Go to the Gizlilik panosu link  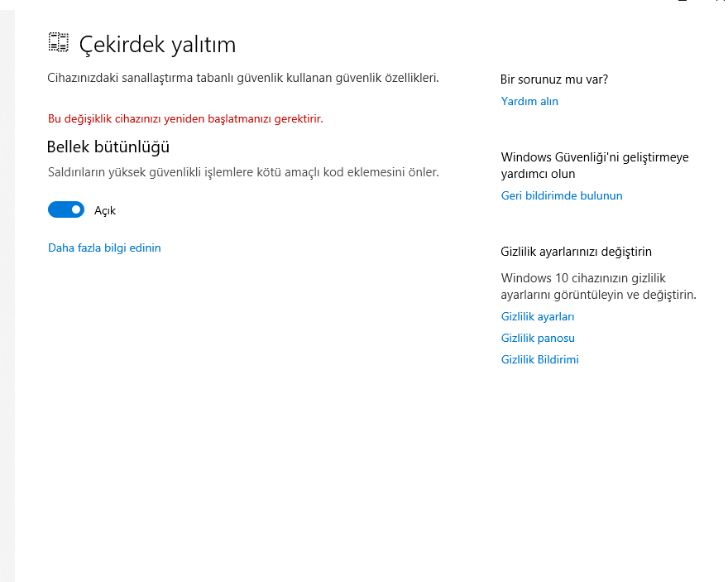tap(538, 338)
